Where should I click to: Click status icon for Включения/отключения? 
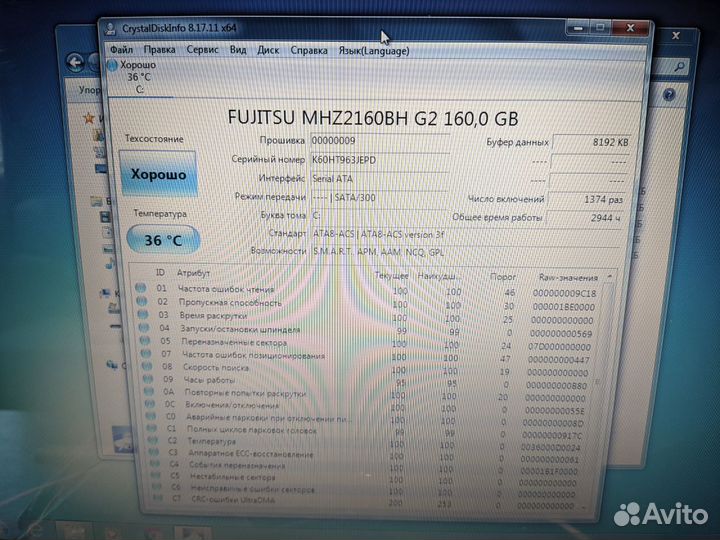[150, 404]
